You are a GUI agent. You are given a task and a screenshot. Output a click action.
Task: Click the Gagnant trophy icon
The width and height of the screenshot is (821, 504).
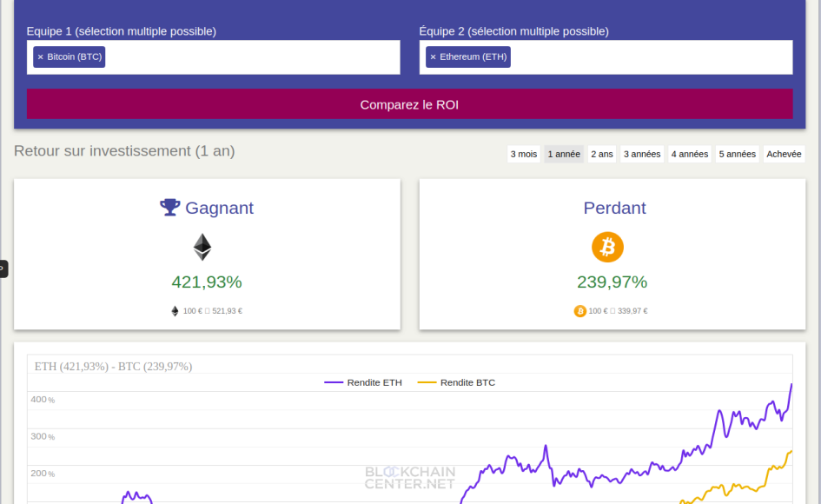(x=169, y=208)
